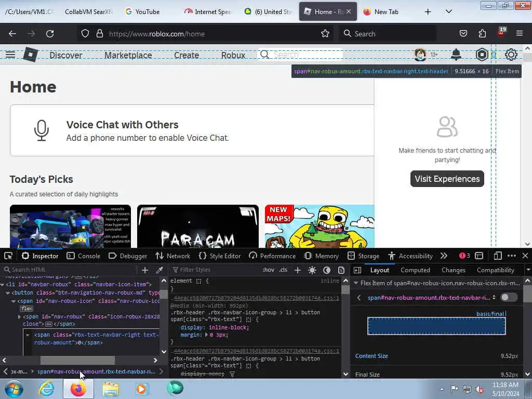Click the Visit Experiences button
The height and width of the screenshot is (399, 532).
coord(447,179)
